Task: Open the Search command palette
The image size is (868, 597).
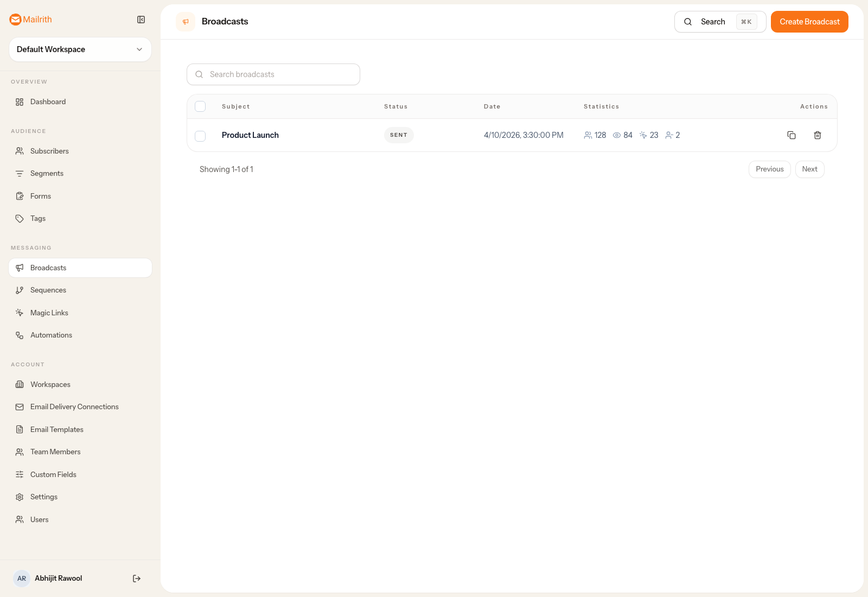Action: 713,22
